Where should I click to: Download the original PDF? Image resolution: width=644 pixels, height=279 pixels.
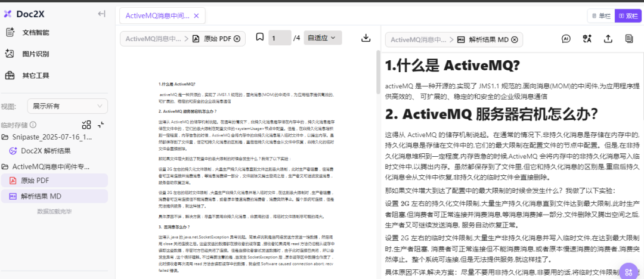click(x=366, y=38)
